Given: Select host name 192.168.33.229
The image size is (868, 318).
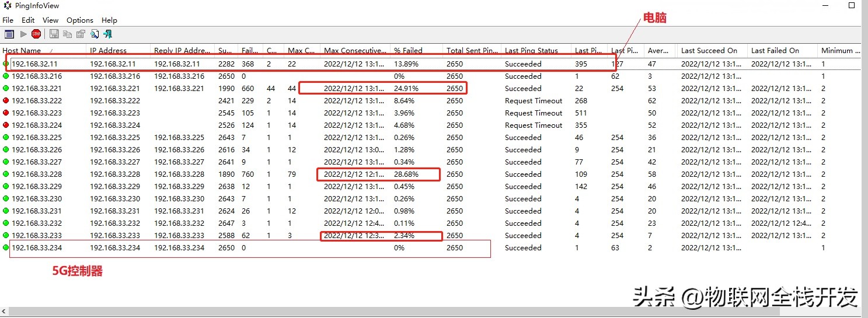Looking at the screenshot, I should [37, 187].
